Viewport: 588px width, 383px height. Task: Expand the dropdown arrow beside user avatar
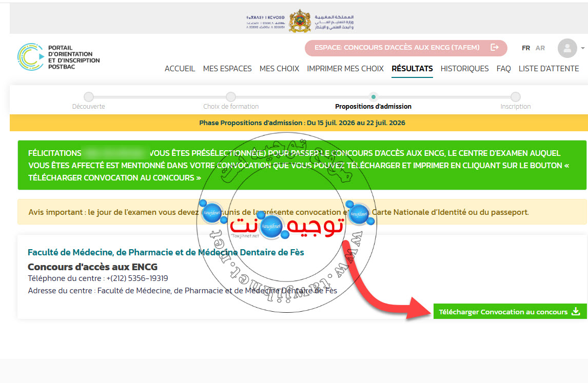pos(582,48)
